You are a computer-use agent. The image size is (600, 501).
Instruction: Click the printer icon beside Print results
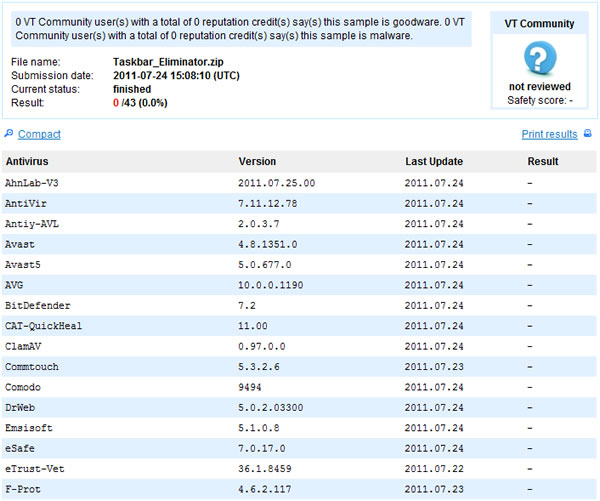[x=588, y=134]
